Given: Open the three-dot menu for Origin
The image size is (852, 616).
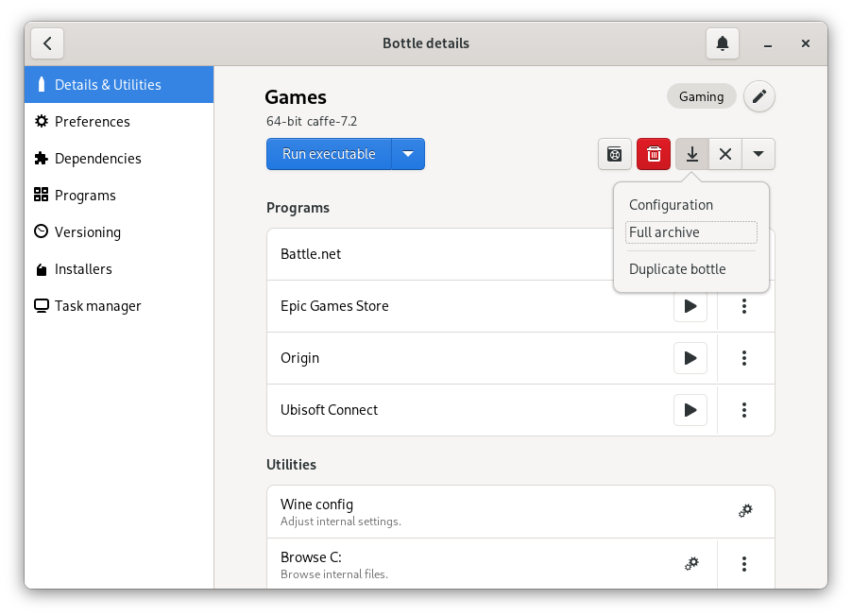Looking at the screenshot, I should [744, 357].
